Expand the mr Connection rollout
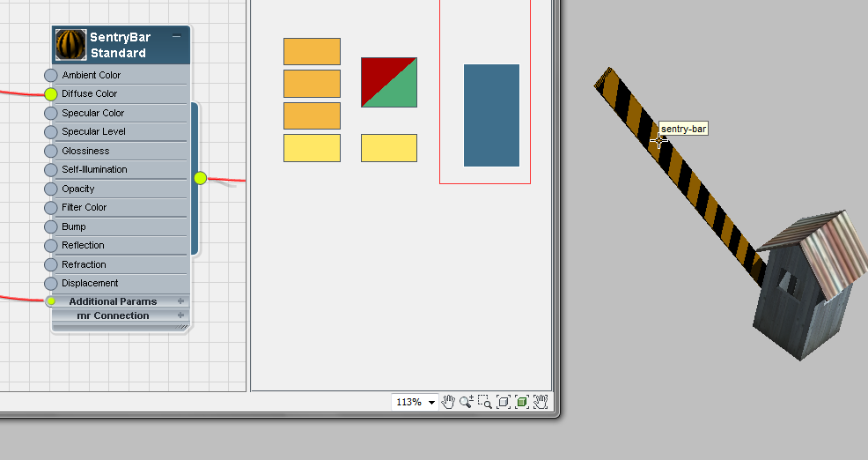868x460 pixels. coord(180,315)
